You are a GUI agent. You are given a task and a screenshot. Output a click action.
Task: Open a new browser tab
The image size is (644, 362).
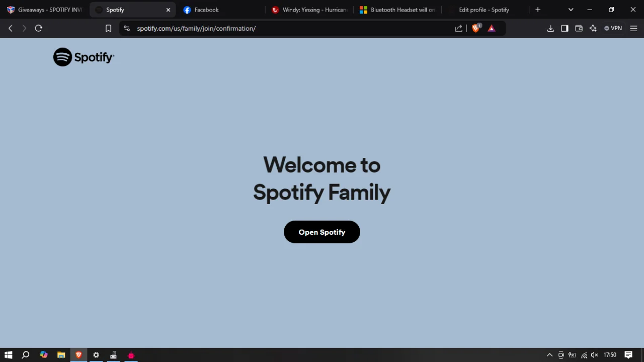point(538,10)
